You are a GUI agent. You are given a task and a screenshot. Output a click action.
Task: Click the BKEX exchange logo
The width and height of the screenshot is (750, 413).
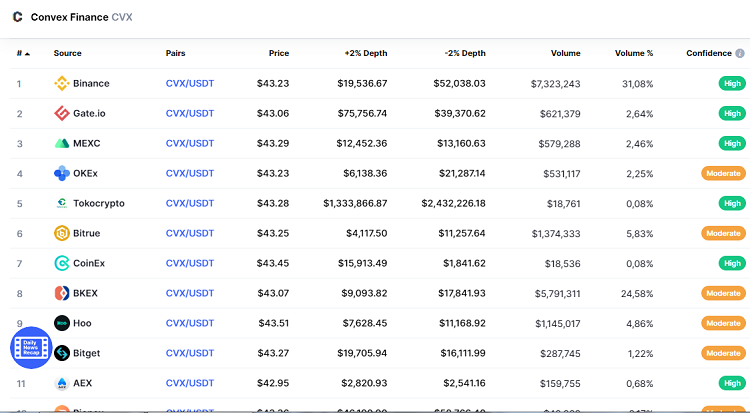(62, 293)
